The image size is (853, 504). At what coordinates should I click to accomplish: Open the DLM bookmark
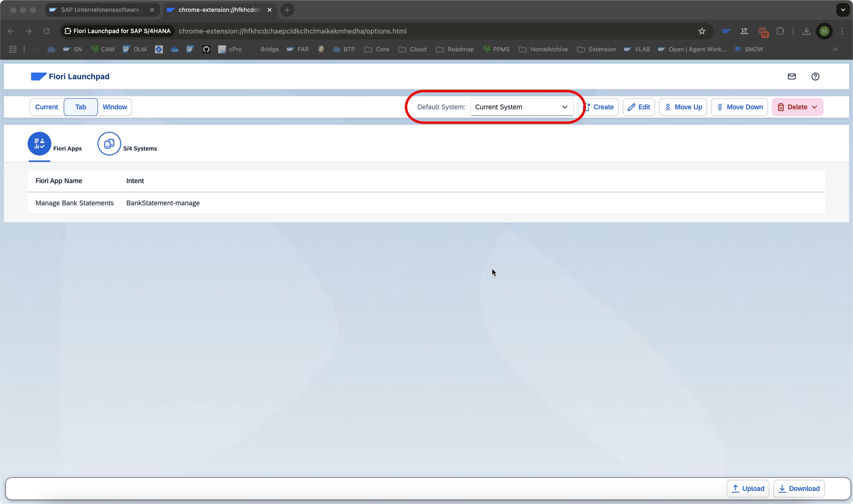pos(135,49)
